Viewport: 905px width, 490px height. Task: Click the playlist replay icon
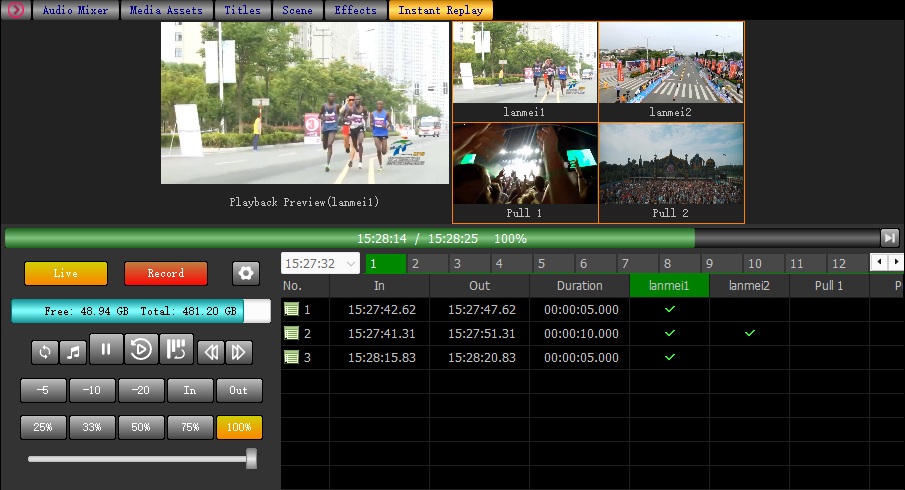(175, 349)
